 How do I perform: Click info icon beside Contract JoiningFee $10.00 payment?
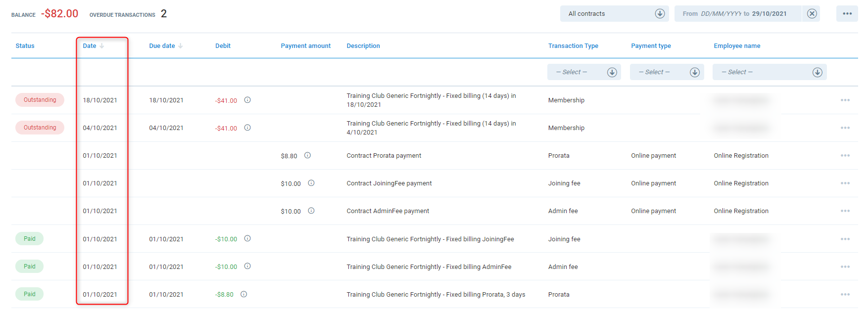click(311, 183)
